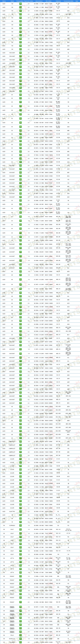Screen dimensions: 80x644
Task: Click the Model column header
Action: [12, 1]
